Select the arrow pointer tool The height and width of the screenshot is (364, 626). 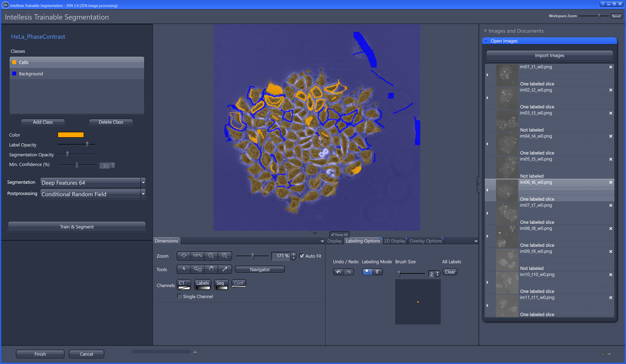[x=184, y=269]
